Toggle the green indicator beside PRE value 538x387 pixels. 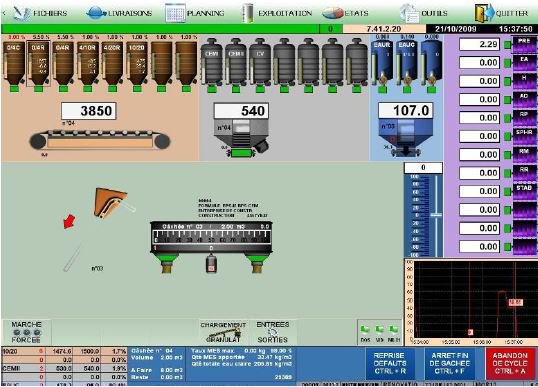pos(507,45)
